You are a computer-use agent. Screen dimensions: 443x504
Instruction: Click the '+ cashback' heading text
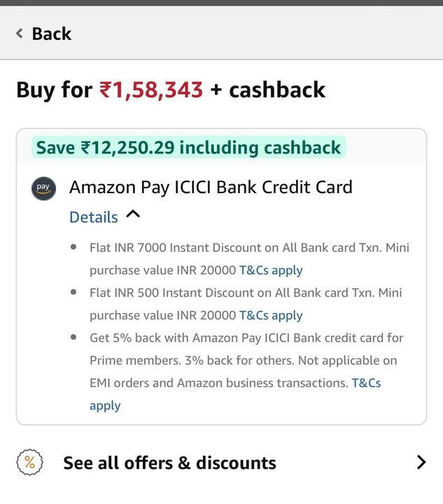(x=268, y=90)
